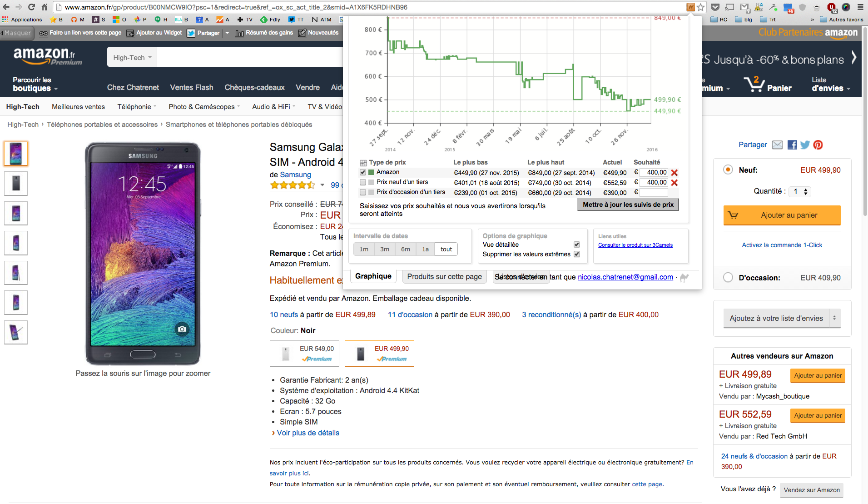Remove third-party new desired price red X

pyautogui.click(x=675, y=183)
